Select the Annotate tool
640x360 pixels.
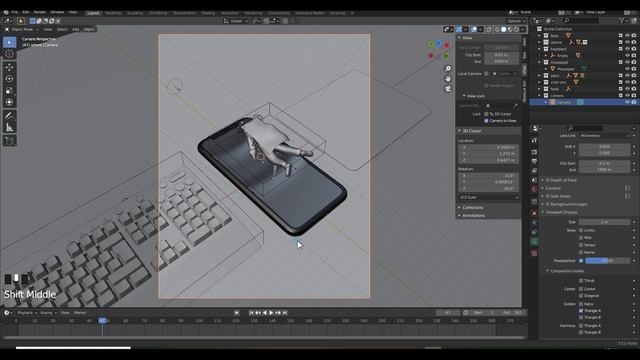[x=9, y=116]
